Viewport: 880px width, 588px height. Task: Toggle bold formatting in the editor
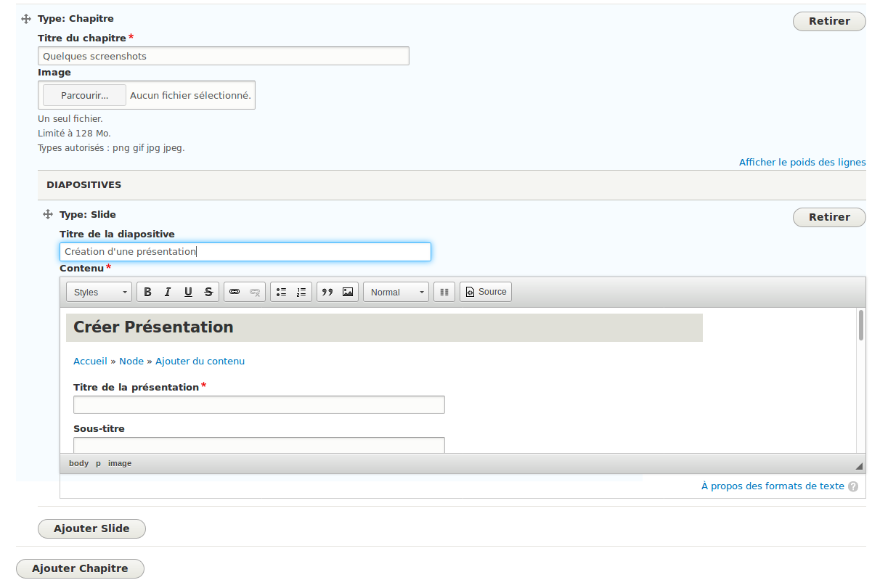(147, 292)
